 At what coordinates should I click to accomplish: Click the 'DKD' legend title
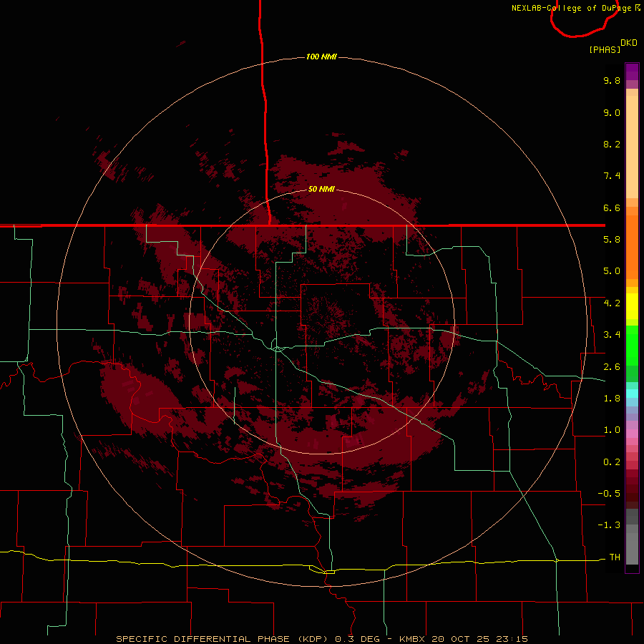pos(629,43)
